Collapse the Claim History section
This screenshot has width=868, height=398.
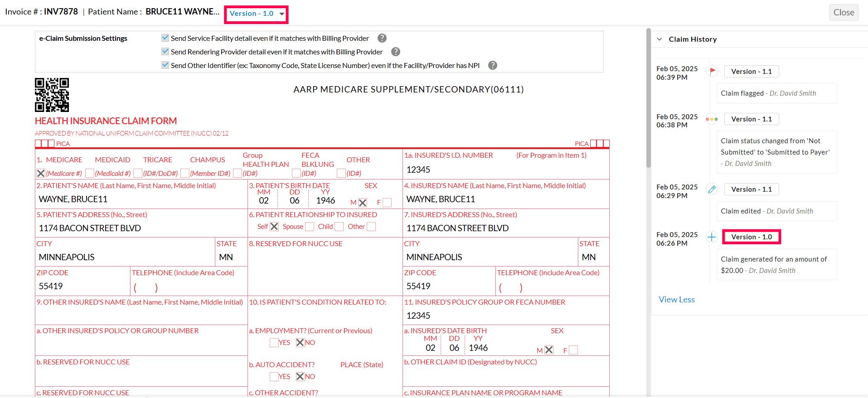[659, 39]
